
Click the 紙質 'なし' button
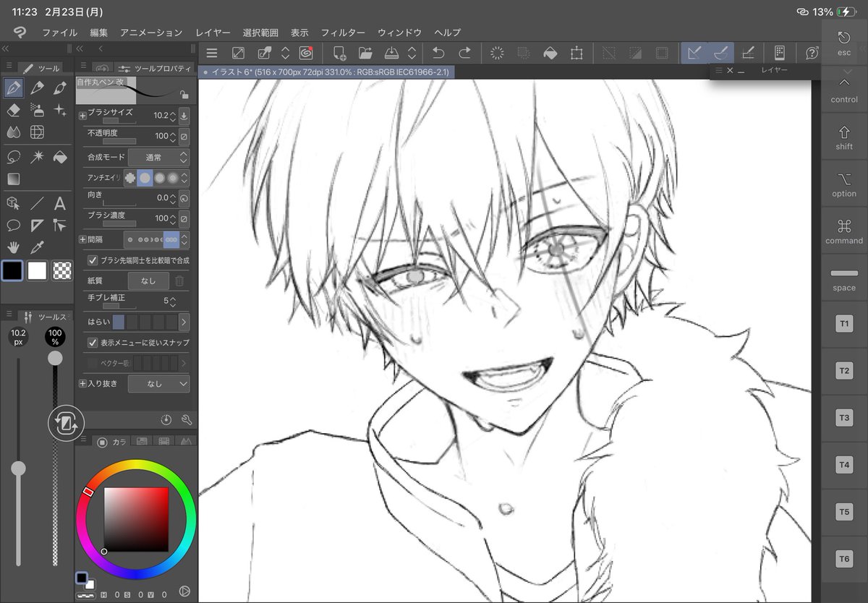click(x=148, y=281)
